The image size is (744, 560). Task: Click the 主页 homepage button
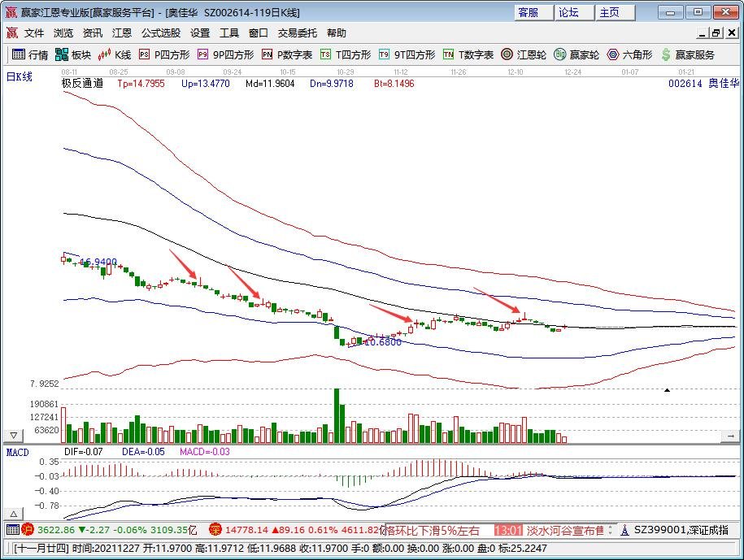click(616, 12)
